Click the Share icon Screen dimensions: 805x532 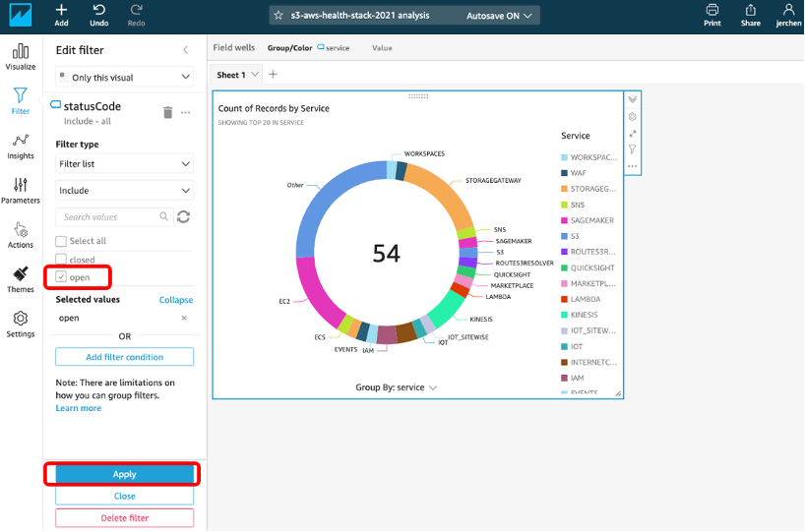point(751,14)
